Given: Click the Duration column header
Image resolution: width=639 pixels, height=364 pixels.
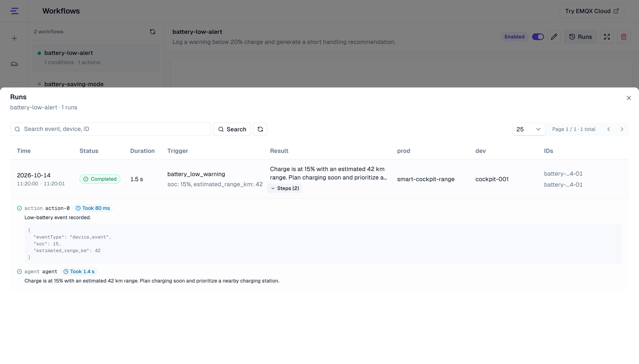Looking at the screenshot, I should [142, 151].
